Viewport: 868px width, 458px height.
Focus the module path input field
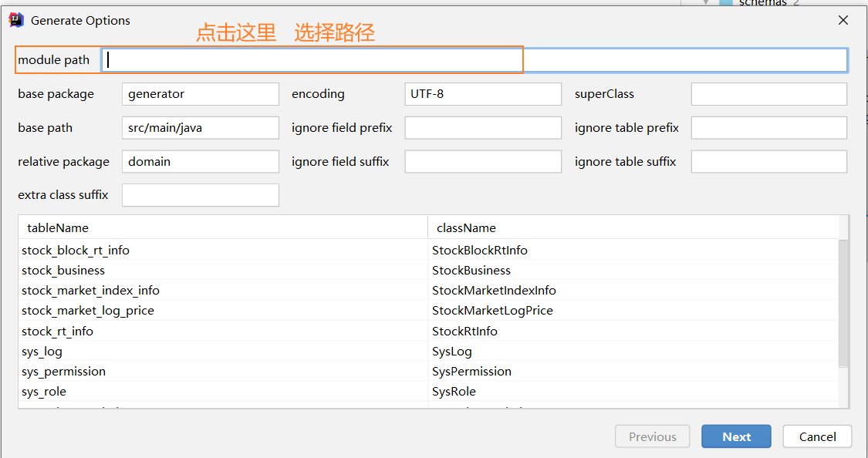coord(475,60)
